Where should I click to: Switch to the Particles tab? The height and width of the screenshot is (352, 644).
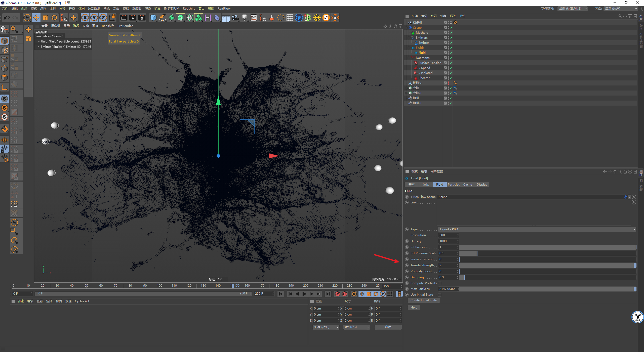454,184
